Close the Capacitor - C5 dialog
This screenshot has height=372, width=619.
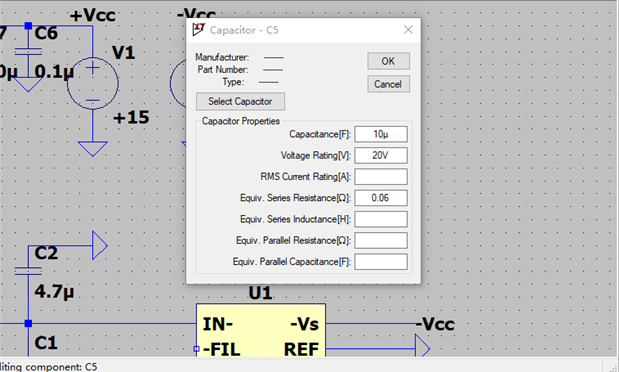[x=408, y=30]
